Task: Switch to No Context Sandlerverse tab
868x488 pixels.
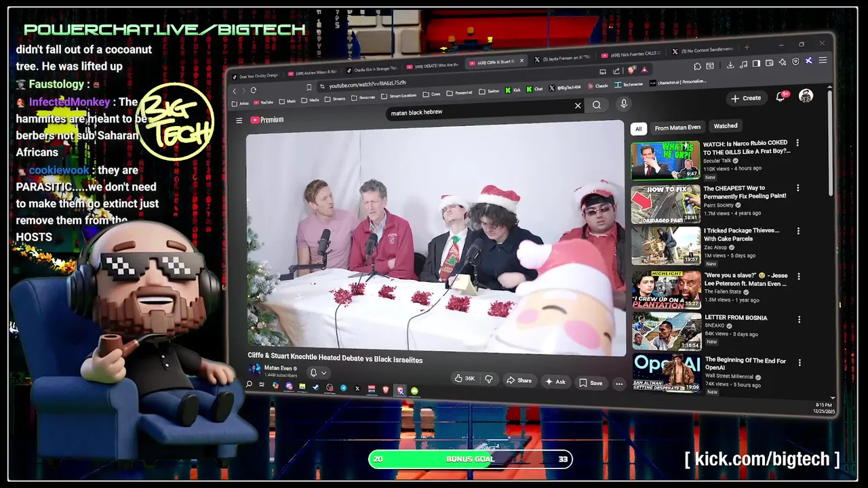Action: (703, 51)
